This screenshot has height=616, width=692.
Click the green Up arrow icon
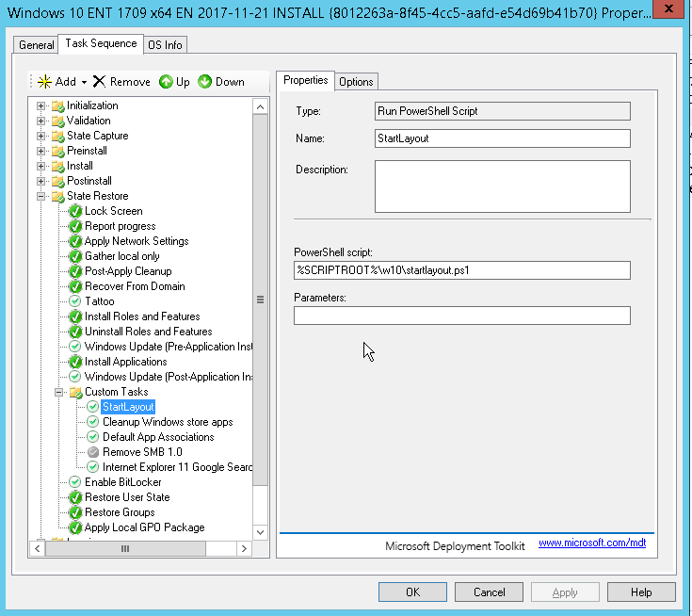166,82
